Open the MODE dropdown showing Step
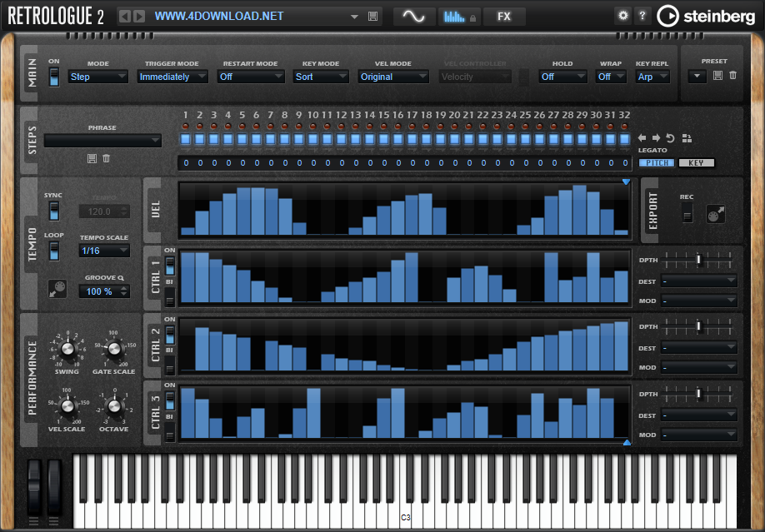This screenshot has width=765, height=532. tap(97, 77)
